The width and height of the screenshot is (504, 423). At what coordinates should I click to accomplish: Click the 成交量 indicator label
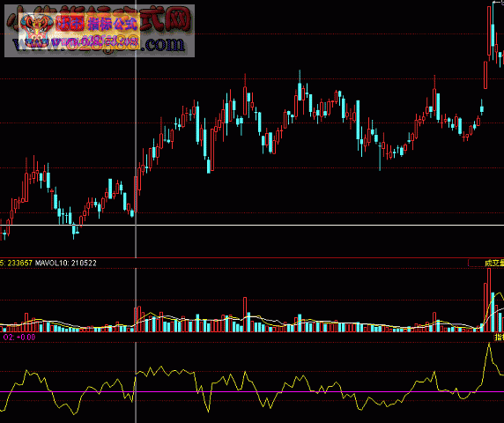point(494,263)
